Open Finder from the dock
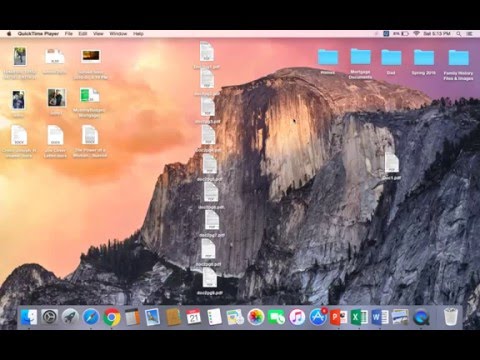480x360 pixels. click(x=29, y=317)
